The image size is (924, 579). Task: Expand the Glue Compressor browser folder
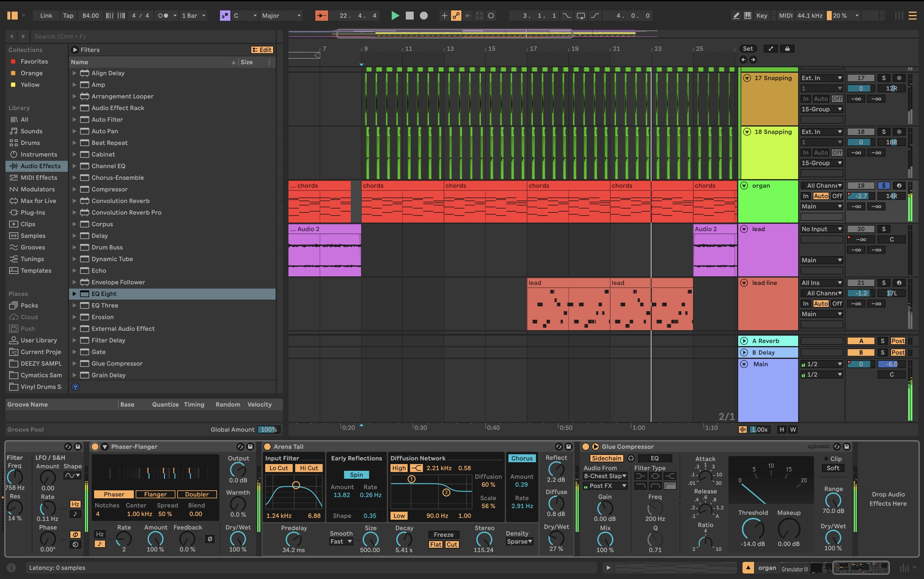[x=74, y=363]
